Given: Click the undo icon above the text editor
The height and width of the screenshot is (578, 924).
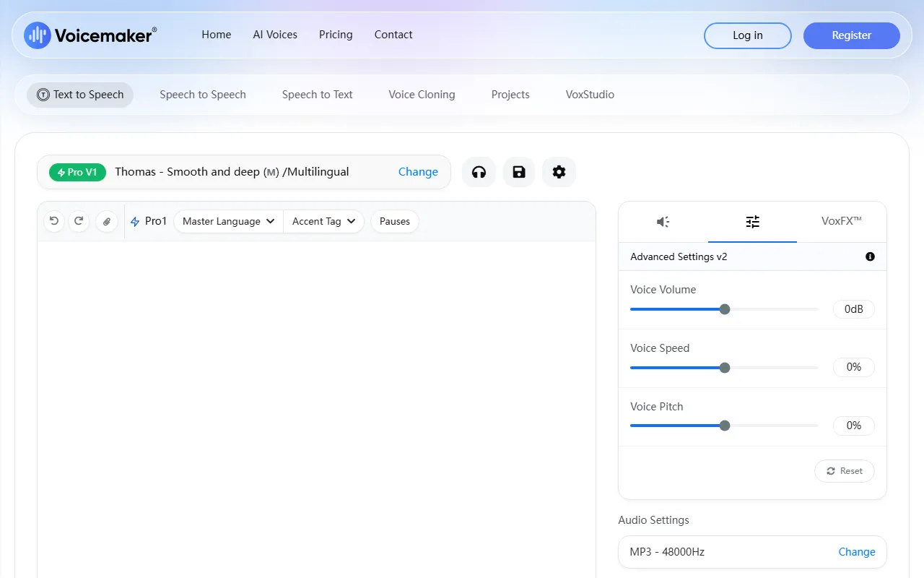Looking at the screenshot, I should (x=54, y=221).
